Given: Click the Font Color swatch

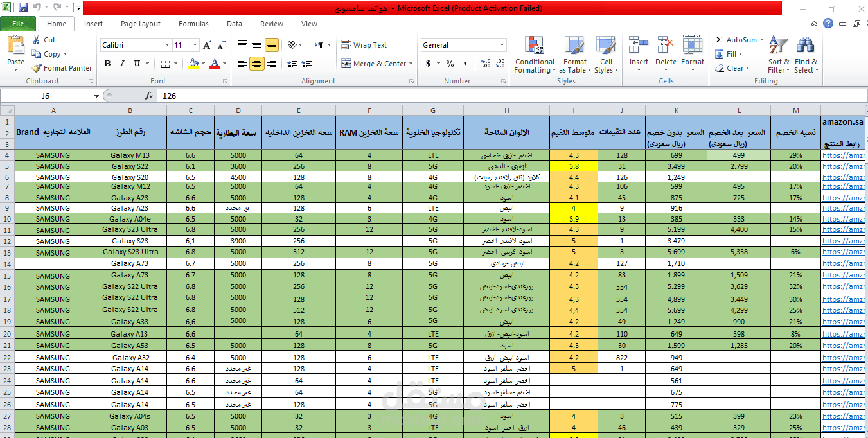Looking at the screenshot, I should click(214, 64).
